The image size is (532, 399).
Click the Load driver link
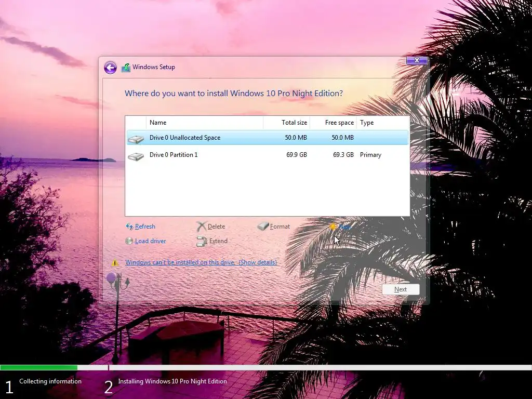pyautogui.click(x=150, y=241)
